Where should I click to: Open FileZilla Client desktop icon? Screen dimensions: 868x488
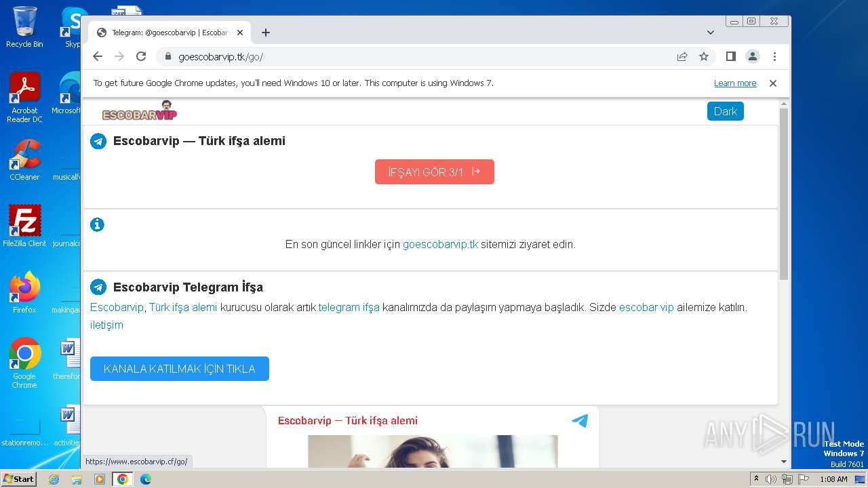coord(24,226)
